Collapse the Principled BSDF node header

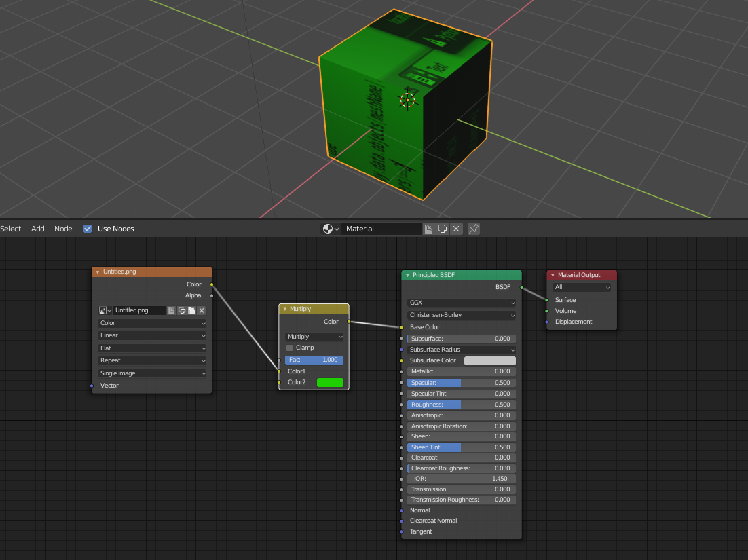[406, 274]
